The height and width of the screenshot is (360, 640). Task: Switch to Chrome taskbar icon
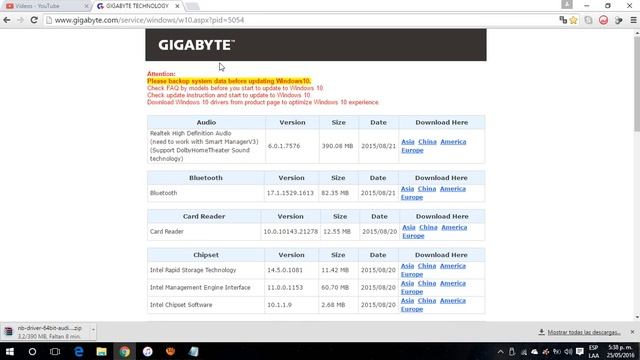tap(124, 351)
